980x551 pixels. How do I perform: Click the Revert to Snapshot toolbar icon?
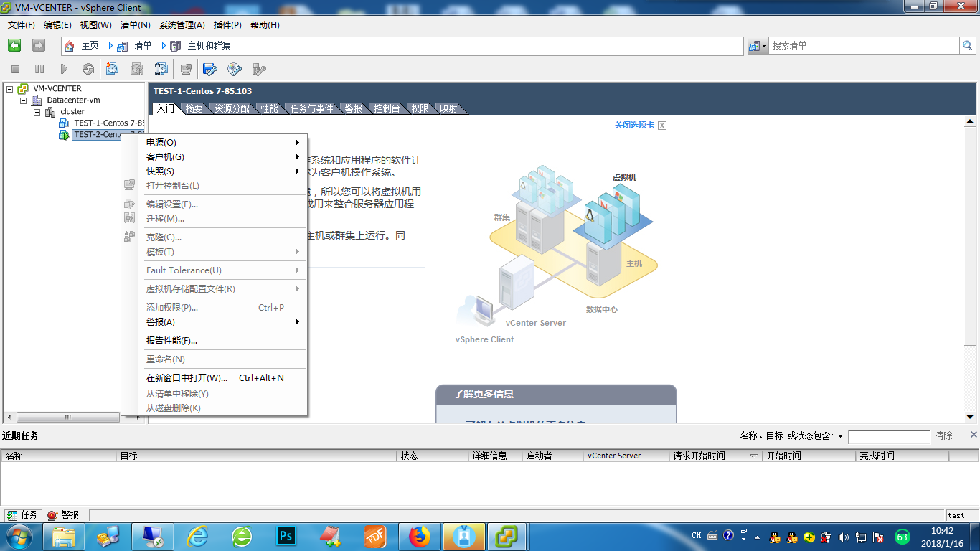click(x=137, y=69)
